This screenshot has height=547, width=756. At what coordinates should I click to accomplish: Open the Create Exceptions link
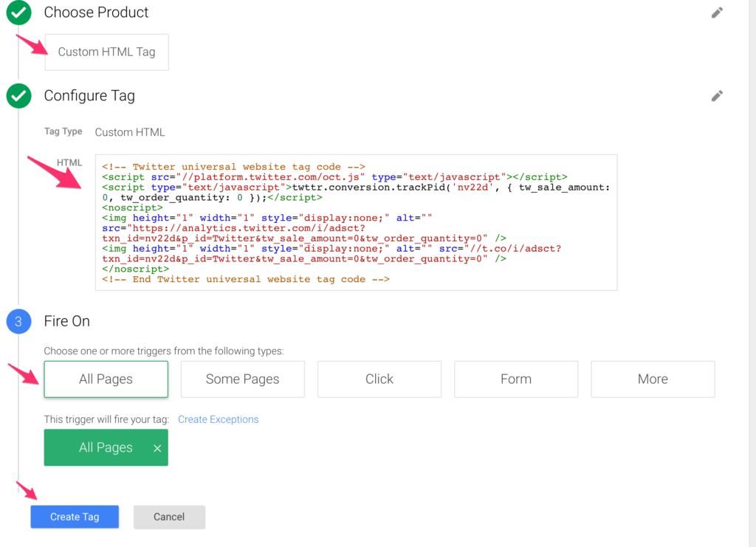[219, 419]
